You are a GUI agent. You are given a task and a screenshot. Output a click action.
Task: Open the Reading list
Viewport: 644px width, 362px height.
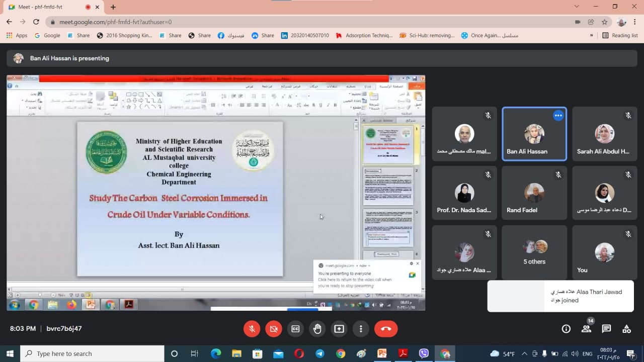pyautogui.click(x=620, y=36)
